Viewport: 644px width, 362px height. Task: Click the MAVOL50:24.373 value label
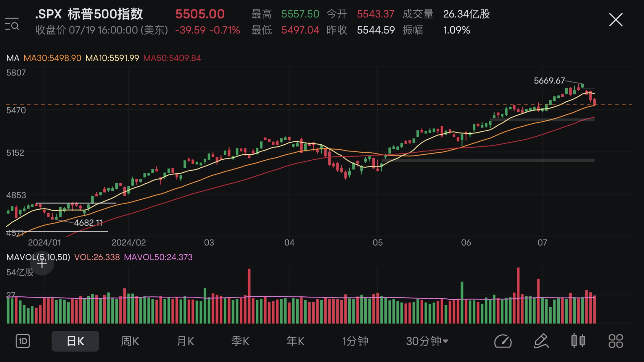click(x=158, y=257)
